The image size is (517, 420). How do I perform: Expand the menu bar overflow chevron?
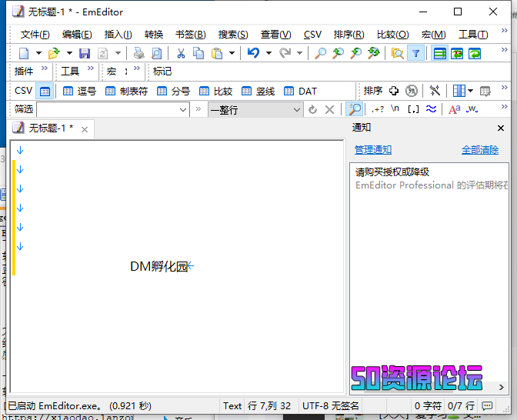504,30
